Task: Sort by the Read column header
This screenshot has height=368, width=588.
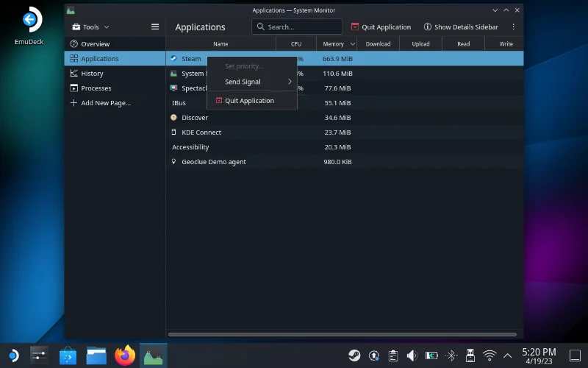Action: [464, 44]
